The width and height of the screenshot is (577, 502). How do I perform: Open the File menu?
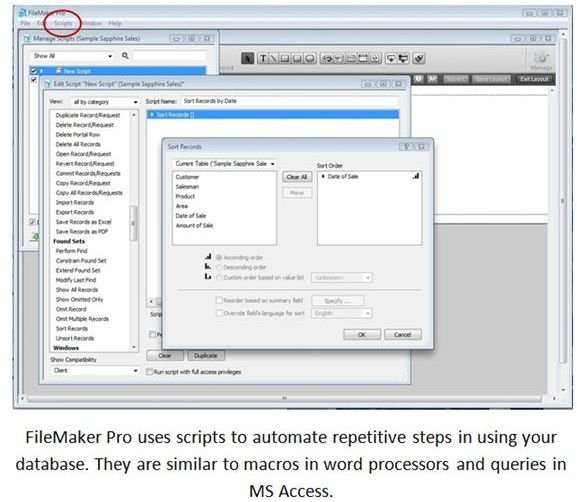coord(25,23)
